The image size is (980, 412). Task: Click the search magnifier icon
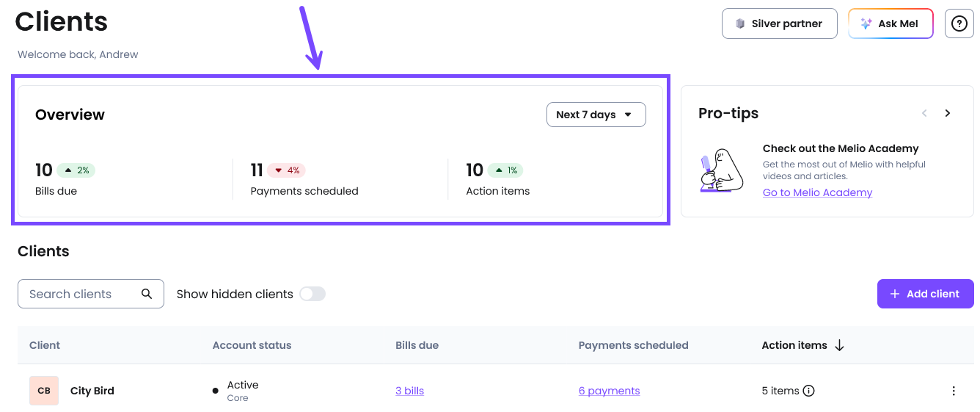147,294
